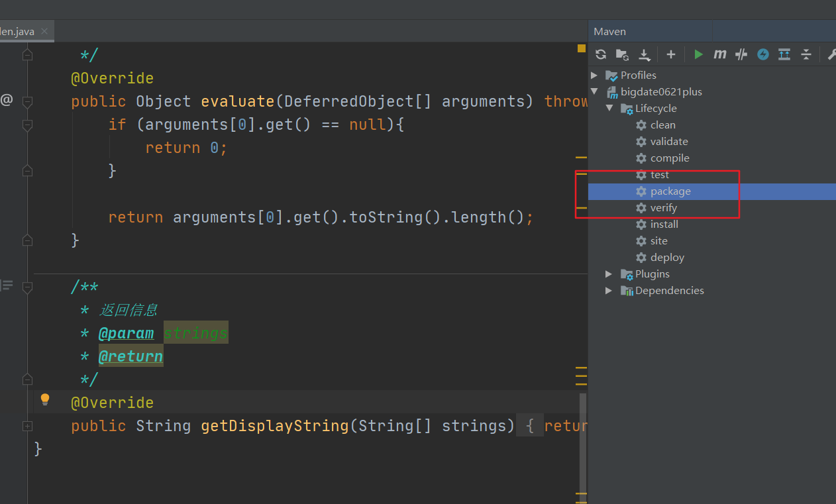The height and width of the screenshot is (504, 836).
Task: Toggle Maven offline mode
Action: pos(741,54)
